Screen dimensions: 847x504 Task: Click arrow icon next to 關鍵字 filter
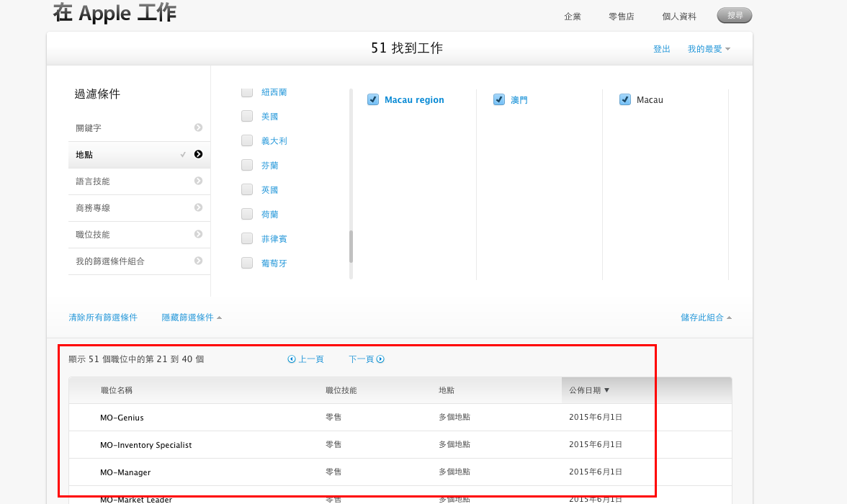pos(198,127)
